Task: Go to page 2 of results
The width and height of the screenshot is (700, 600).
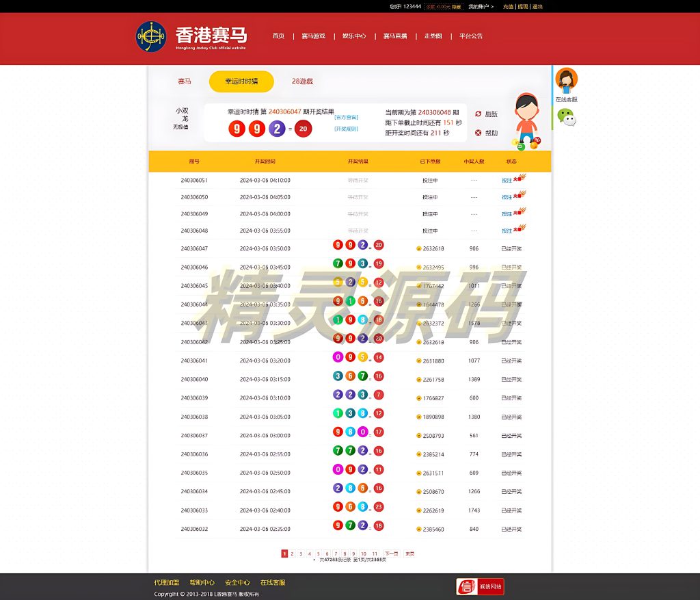Action: point(293,554)
